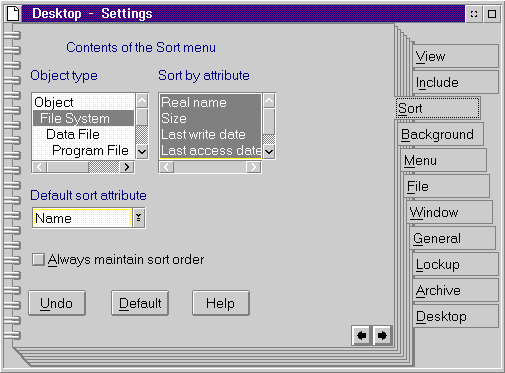The width and height of the screenshot is (505, 373).
Task: Open the Desktop tab
Action: pyautogui.click(x=455, y=316)
